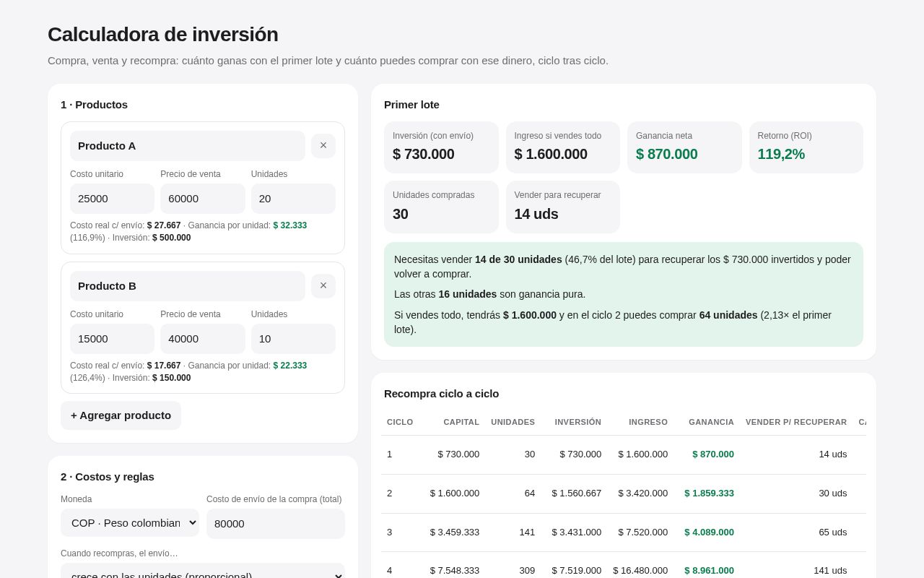Image resolution: width=924 pixels, height=578 pixels.
Task: Click the Ganancia neta $ 870.000 card
Action: tap(684, 147)
